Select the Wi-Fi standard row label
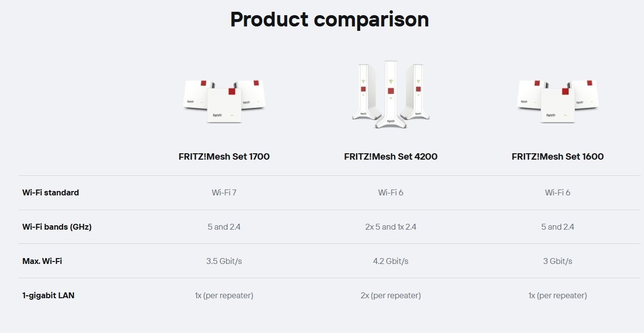Viewport: 644px width, 333px height. [50, 192]
